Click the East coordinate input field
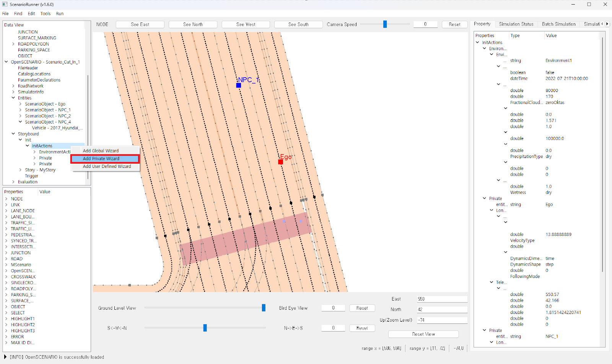 (x=442, y=299)
